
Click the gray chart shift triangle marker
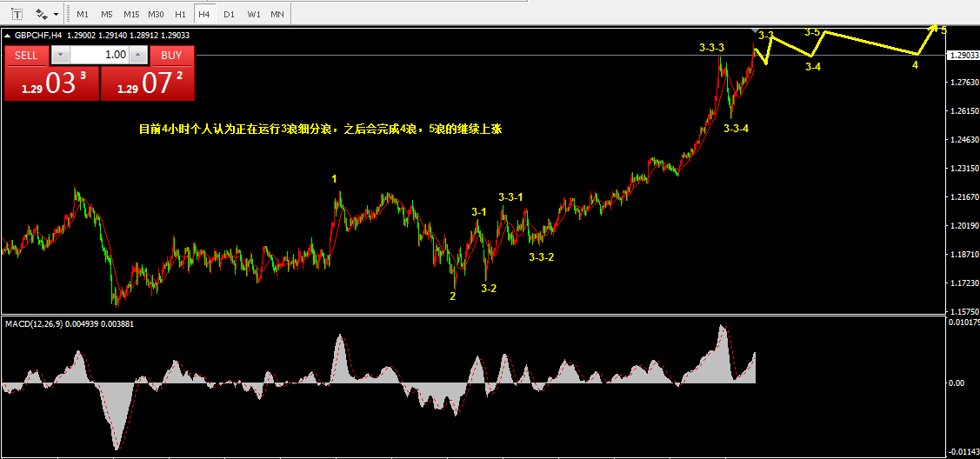[x=756, y=30]
